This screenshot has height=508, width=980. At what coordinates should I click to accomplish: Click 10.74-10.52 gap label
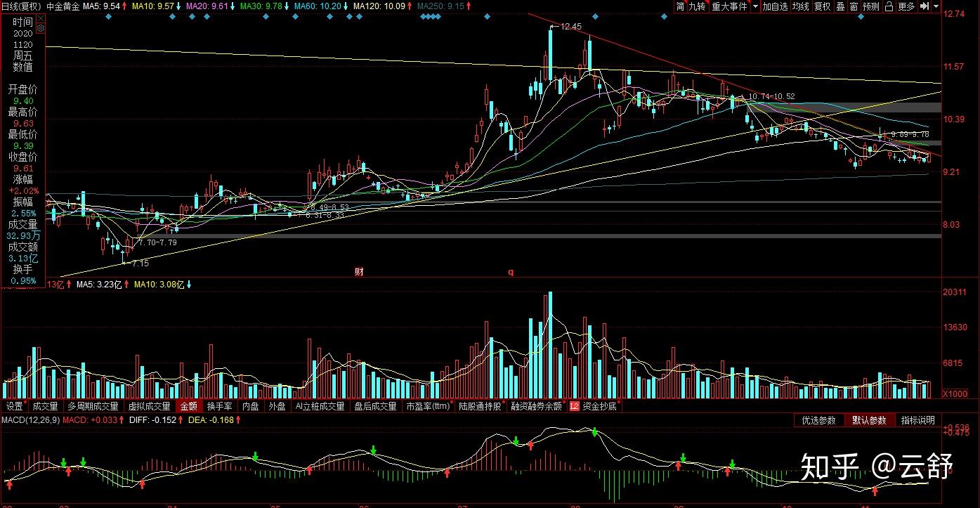click(x=771, y=96)
